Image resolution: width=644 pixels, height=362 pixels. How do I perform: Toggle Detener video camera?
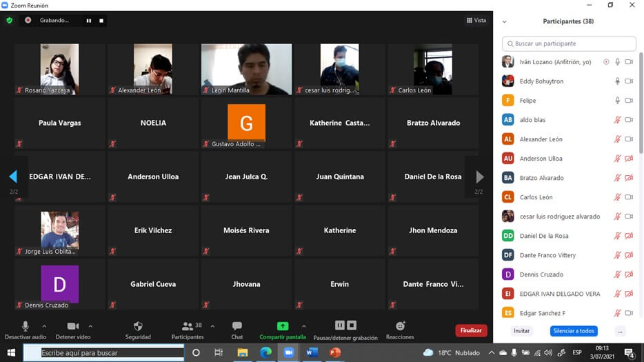pyautogui.click(x=72, y=326)
